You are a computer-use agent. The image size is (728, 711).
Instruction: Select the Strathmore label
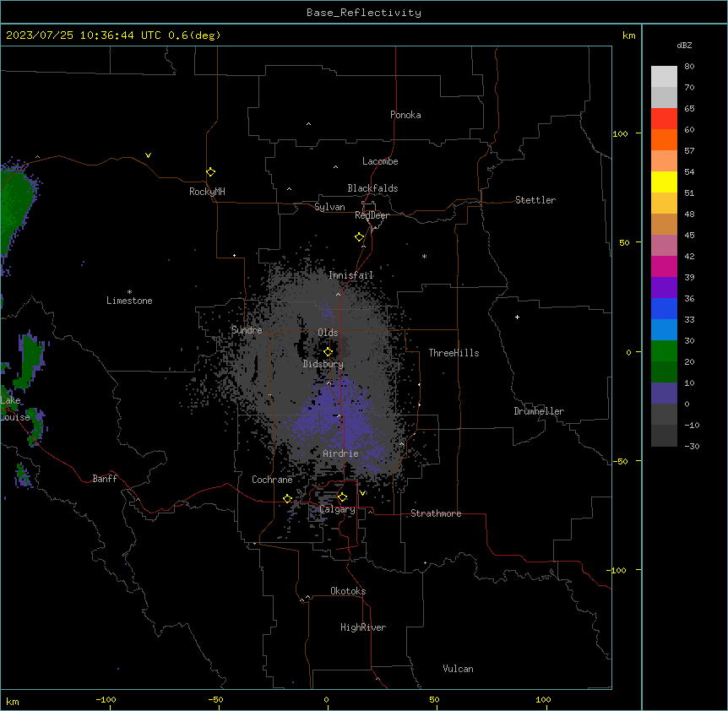[x=436, y=513]
